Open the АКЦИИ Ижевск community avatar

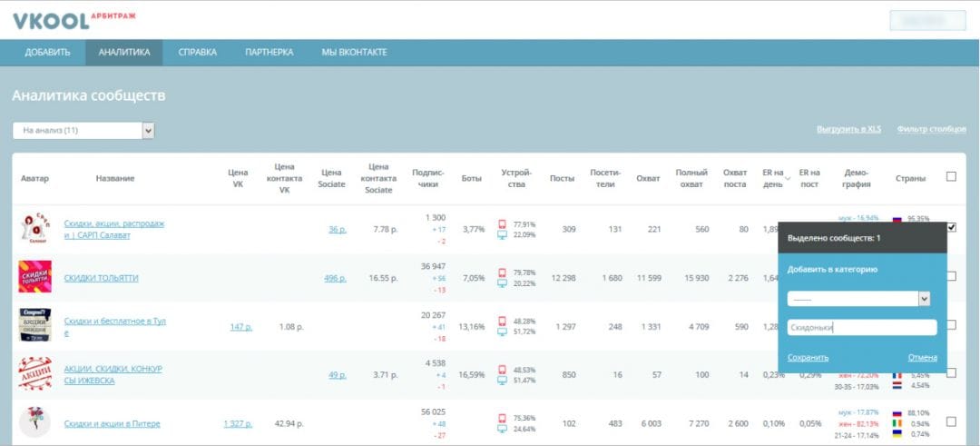[35, 373]
